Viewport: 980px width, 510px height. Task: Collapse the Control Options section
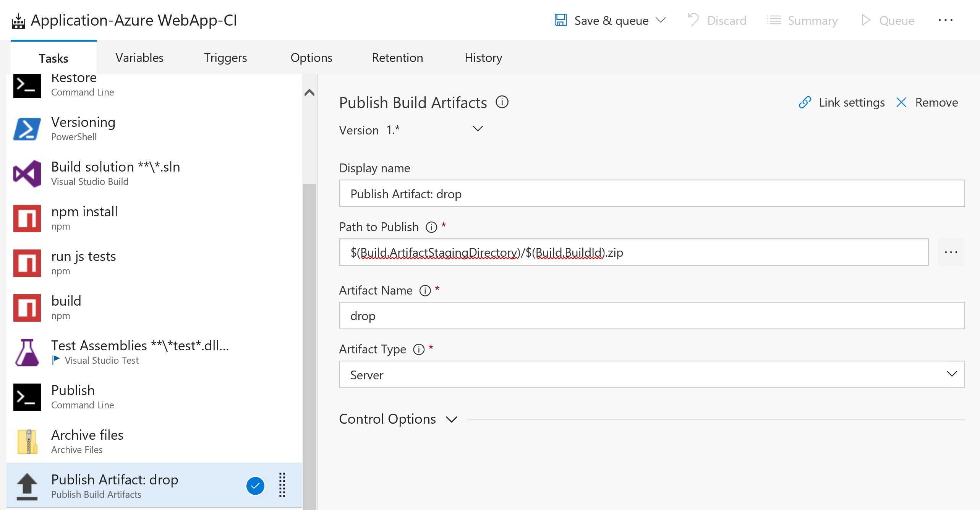pyautogui.click(x=451, y=419)
